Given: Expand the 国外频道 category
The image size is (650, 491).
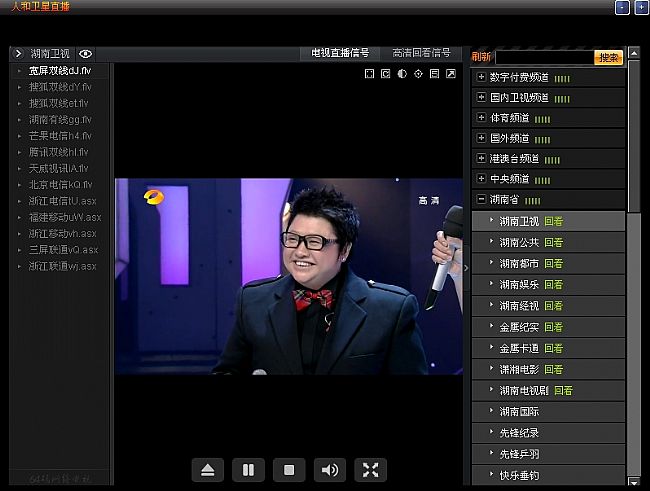Looking at the screenshot, I should pos(481,138).
